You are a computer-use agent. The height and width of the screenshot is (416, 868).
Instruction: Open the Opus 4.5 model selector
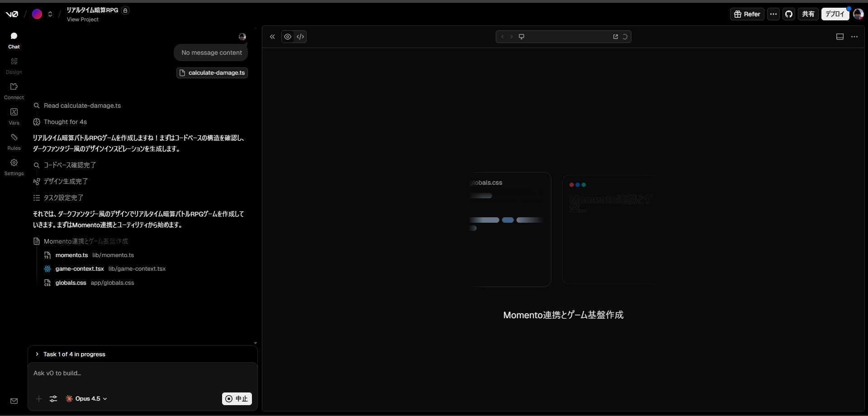[86, 399]
